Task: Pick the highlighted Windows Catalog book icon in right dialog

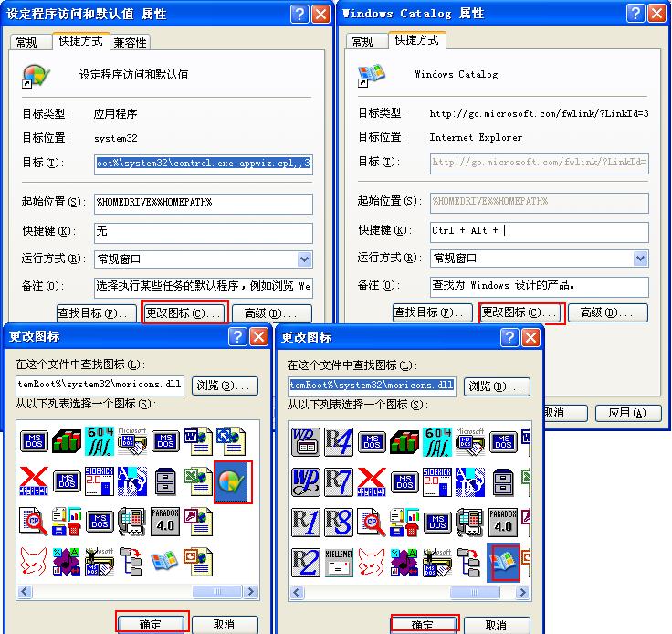Action: pyautogui.click(x=504, y=563)
